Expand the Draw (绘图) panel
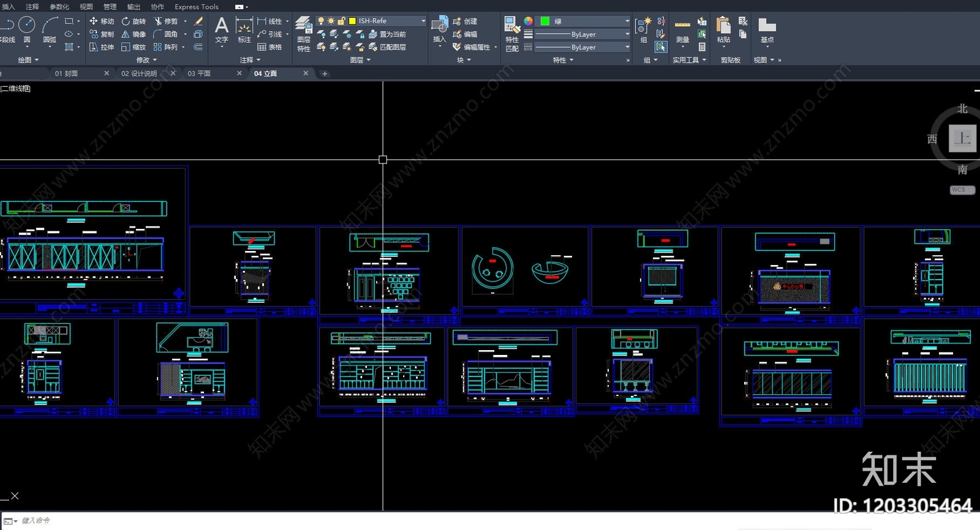 point(28,60)
